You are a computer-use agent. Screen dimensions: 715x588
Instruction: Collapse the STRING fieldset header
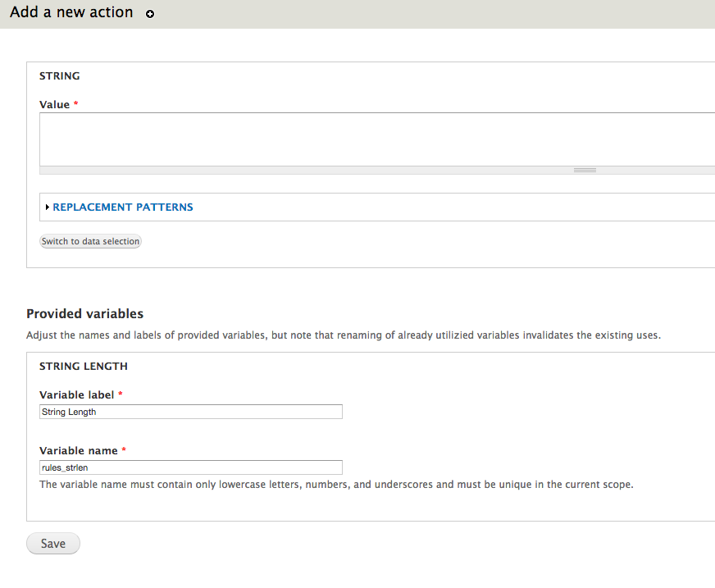tap(60, 75)
